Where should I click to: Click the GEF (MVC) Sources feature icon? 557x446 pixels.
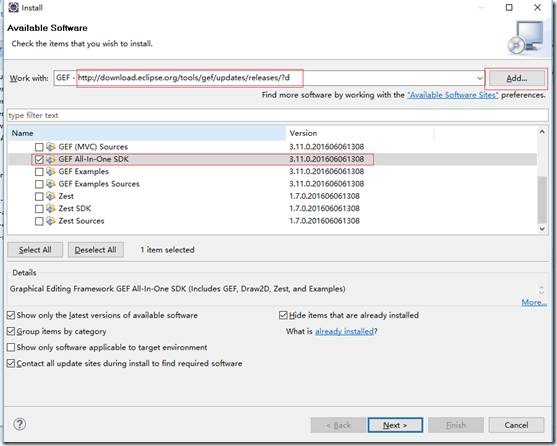tap(51, 147)
